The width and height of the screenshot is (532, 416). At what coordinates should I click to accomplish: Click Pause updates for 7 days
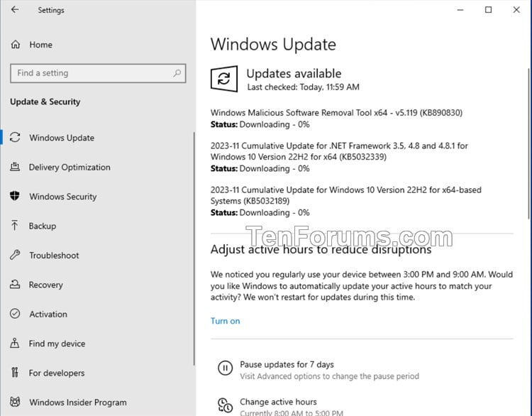point(287,364)
